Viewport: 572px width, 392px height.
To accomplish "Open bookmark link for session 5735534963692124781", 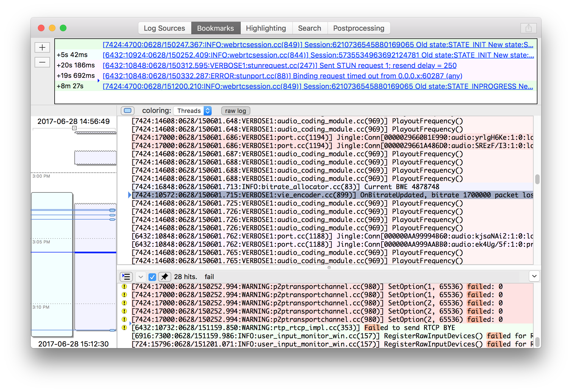I will click(318, 55).
